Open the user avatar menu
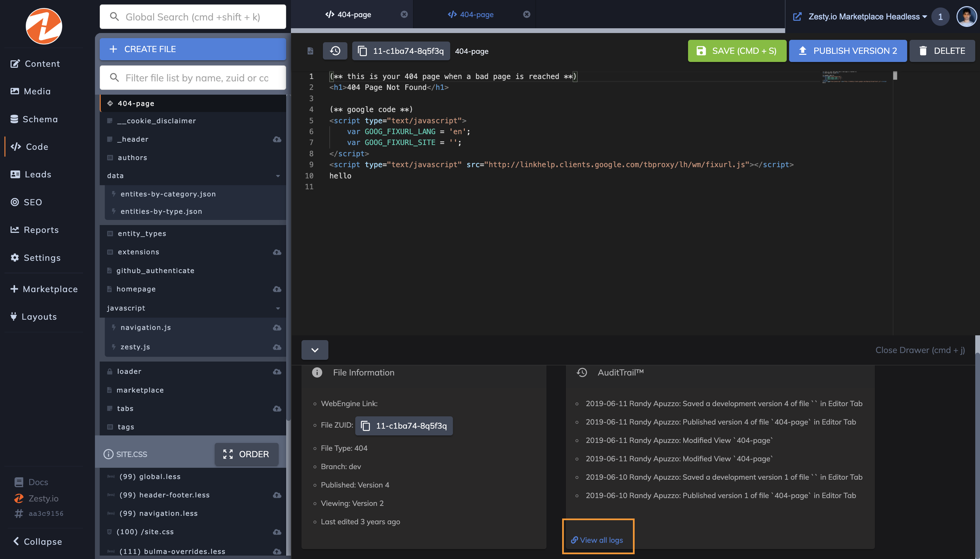The height and width of the screenshot is (559, 980). point(967,16)
